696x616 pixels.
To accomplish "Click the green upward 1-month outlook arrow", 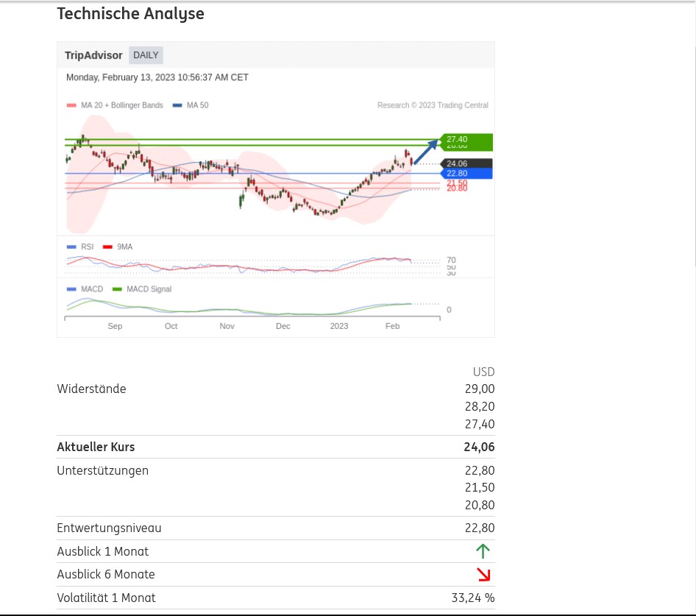I will click(x=483, y=550).
